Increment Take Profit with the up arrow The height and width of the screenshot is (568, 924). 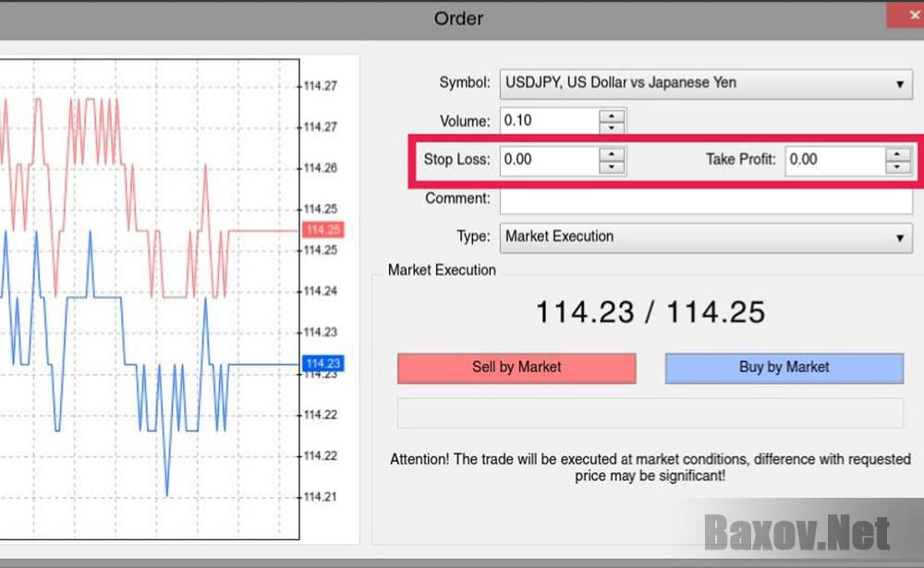click(x=897, y=153)
